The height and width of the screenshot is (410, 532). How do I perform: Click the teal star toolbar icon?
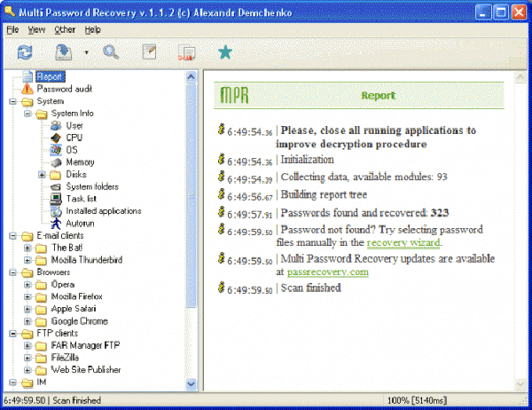coord(224,52)
